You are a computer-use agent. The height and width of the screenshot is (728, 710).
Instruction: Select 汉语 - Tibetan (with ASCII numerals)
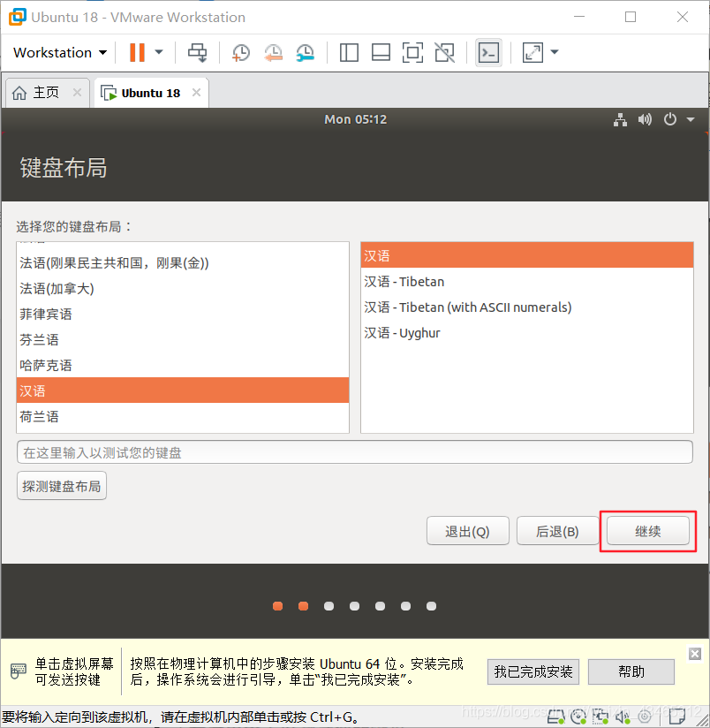coord(527,307)
